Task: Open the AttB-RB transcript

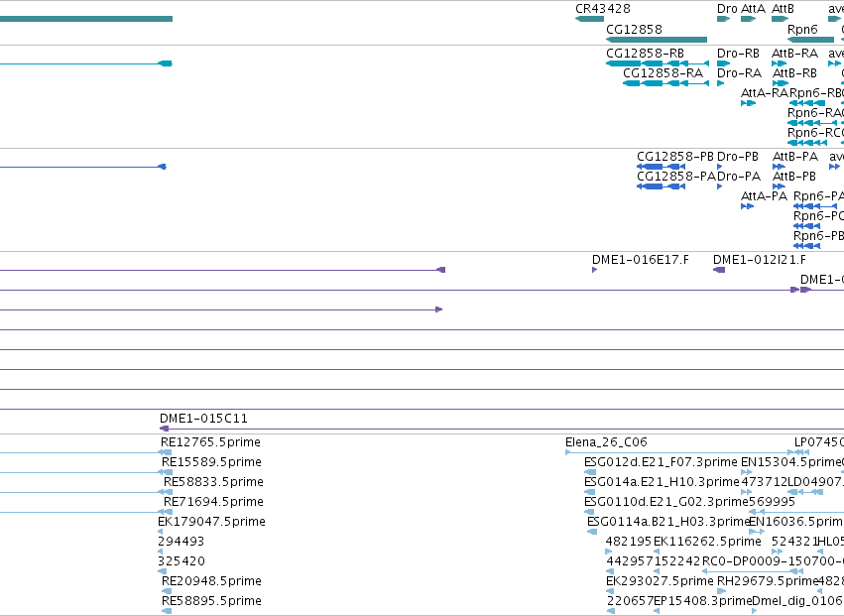Action: pyautogui.click(x=780, y=83)
